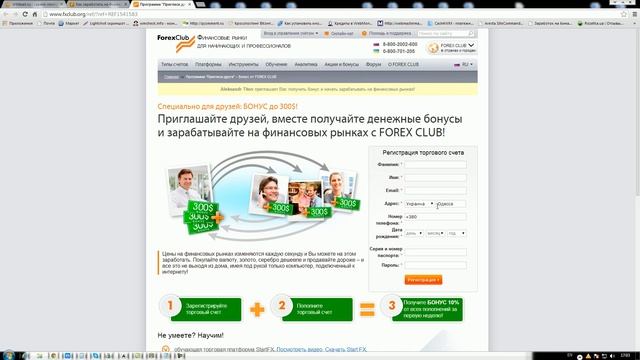Open 'Платформы' menu
Screen dimensions: 640x360
(x=208, y=64)
